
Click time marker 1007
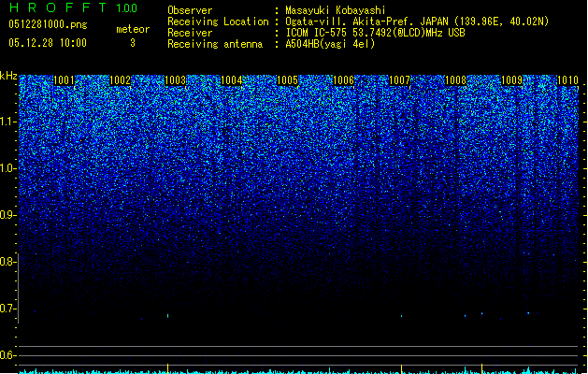coord(400,80)
